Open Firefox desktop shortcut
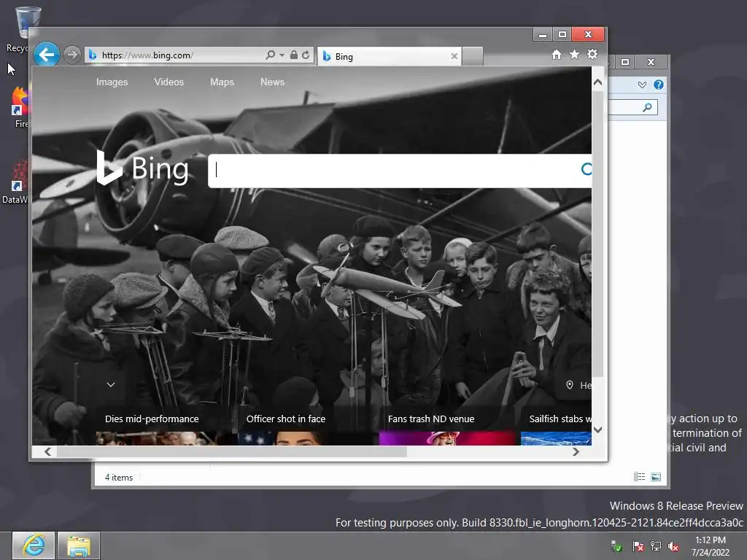This screenshot has width=747, height=560. [x=19, y=107]
